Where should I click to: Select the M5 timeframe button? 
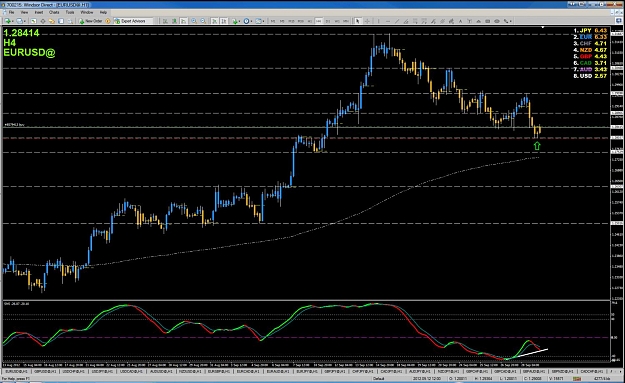pyautogui.click(x=282, y=21)
